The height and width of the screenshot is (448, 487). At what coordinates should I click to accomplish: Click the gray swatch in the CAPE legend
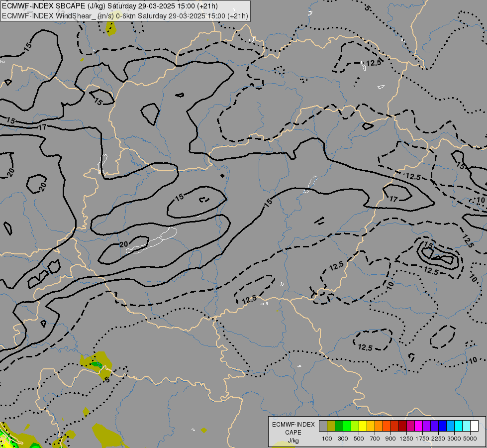[x=323, y=426]
